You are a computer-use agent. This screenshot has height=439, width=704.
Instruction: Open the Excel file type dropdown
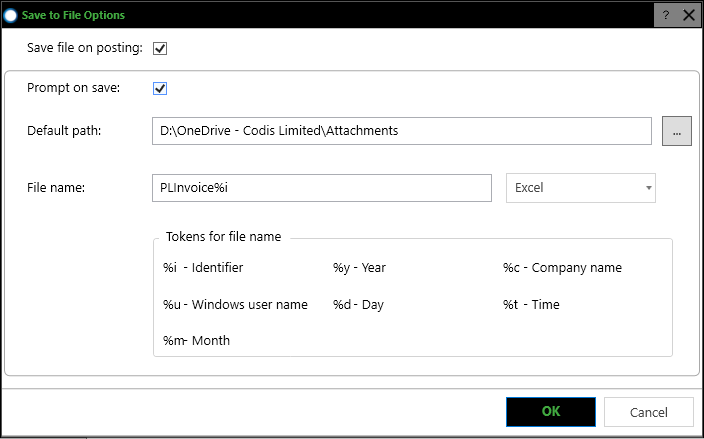point(581,188)
